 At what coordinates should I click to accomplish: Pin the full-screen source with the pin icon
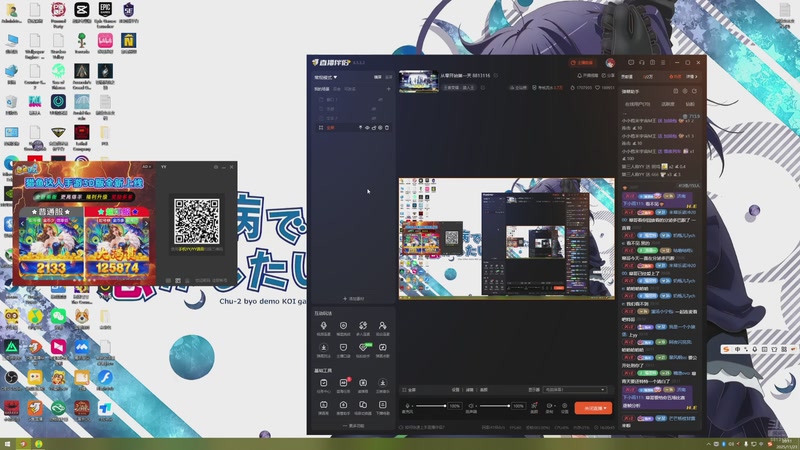coord(360,128)
